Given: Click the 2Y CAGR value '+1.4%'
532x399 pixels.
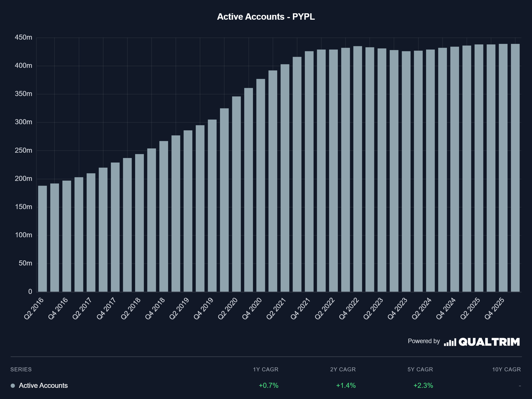Looking at the screenshot, I should pos(346,385).
